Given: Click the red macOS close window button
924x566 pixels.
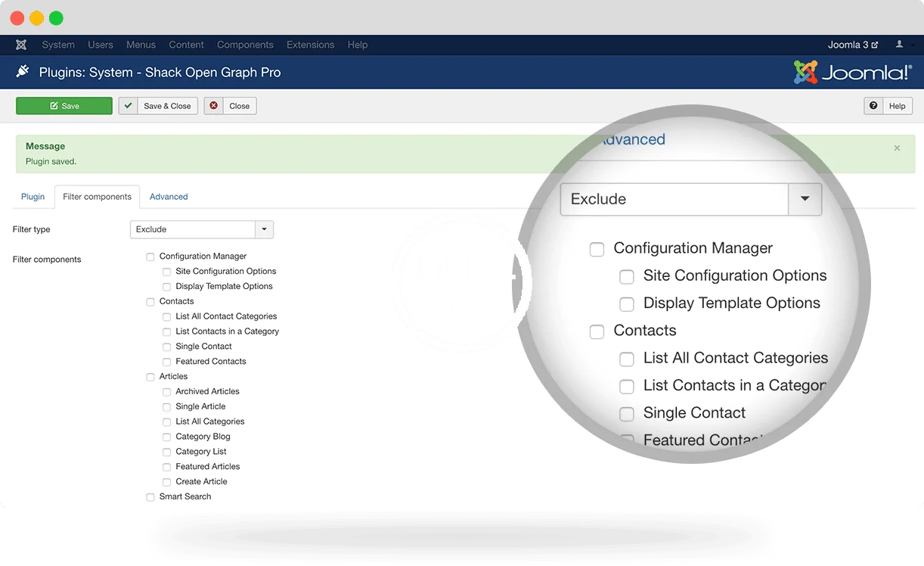Looking at the screenshot, I should tap(17, 18).
